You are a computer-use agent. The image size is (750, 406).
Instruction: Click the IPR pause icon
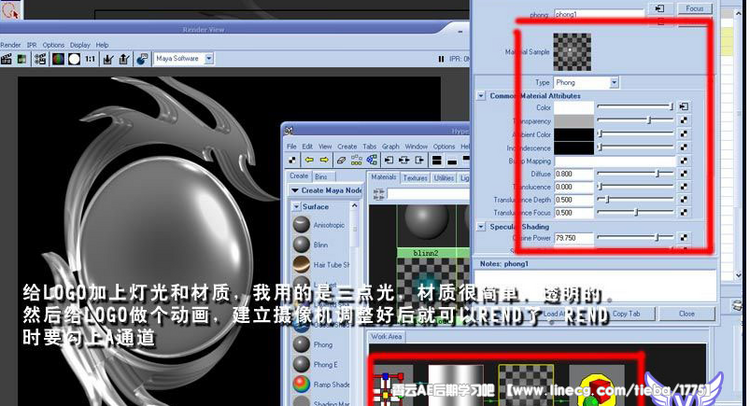click(x=441, y=59)
